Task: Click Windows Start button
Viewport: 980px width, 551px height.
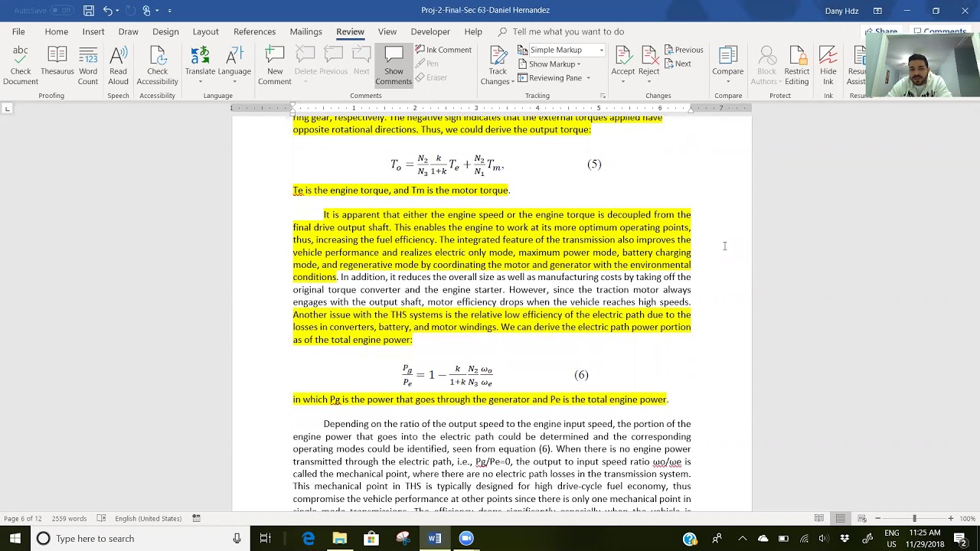Action: click(x=15, y=539)
